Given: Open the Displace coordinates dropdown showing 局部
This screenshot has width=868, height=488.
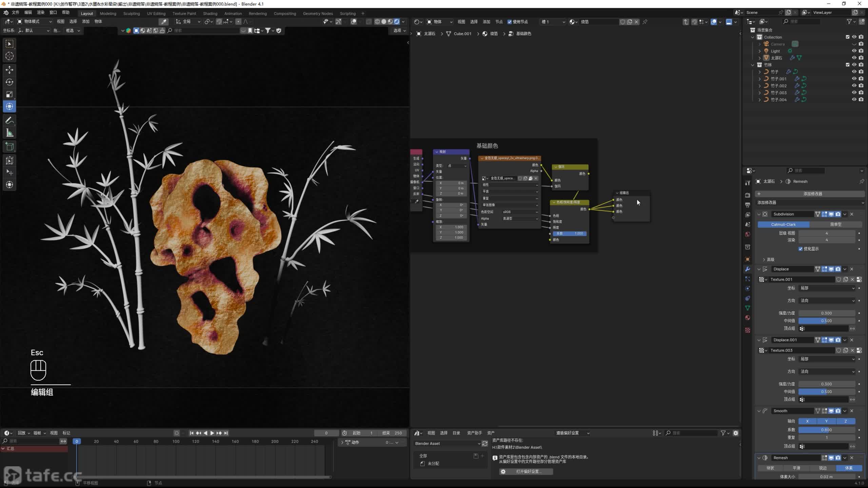Looking at the screenshot, I should (827, 288).
